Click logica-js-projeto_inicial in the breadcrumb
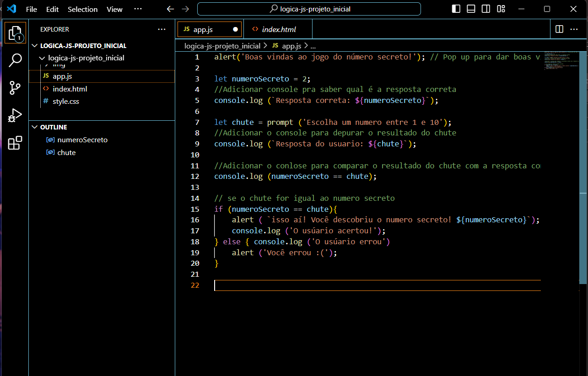Image resolution: width=588 pixels, height=376 pixels. pyautogui.click(x=222, y=46)
